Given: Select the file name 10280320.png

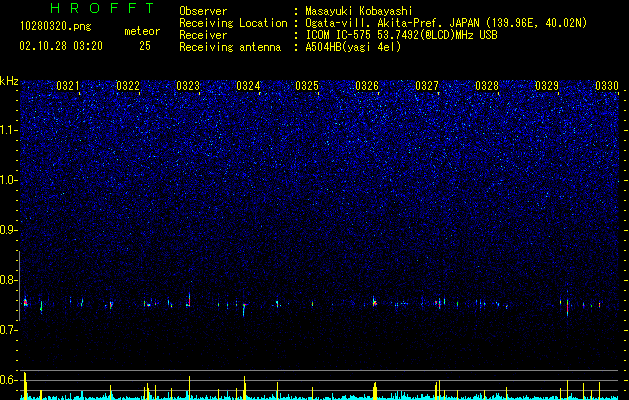Looking at the screenshot, I should pos(56,27).
